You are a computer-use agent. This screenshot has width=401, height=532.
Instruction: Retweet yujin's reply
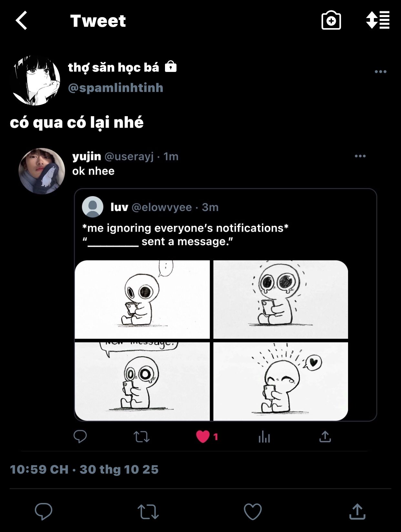(141, 437)
